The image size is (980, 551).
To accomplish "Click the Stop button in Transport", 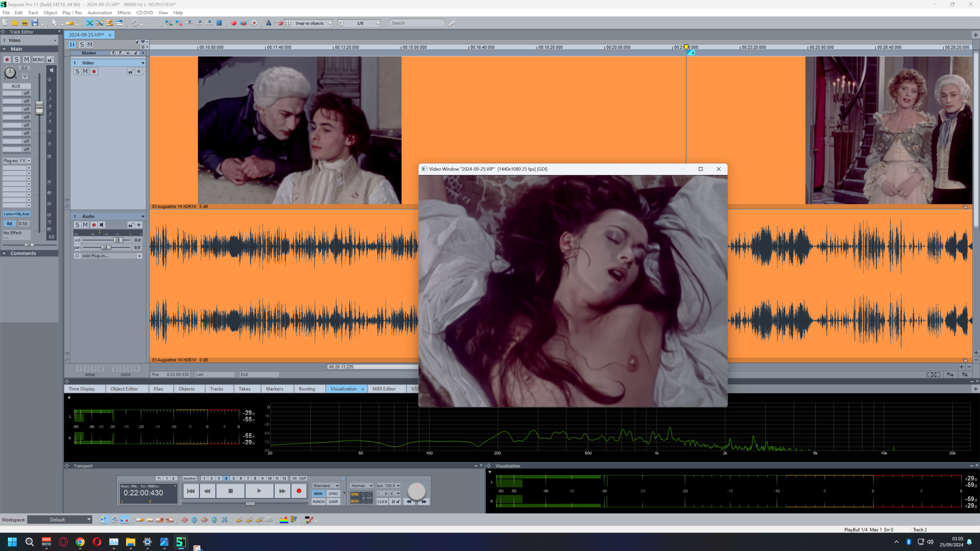I will point(230,491).
